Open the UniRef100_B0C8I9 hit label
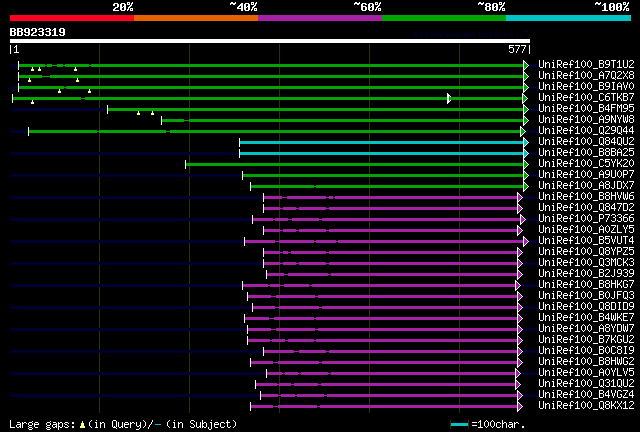The height and width of the screenshot is (432, 640). tap(586, 351)
